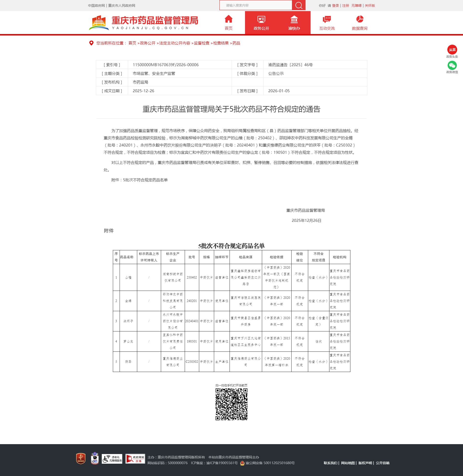Click the 适老化无障碍服务 badge

coord(112,459)
